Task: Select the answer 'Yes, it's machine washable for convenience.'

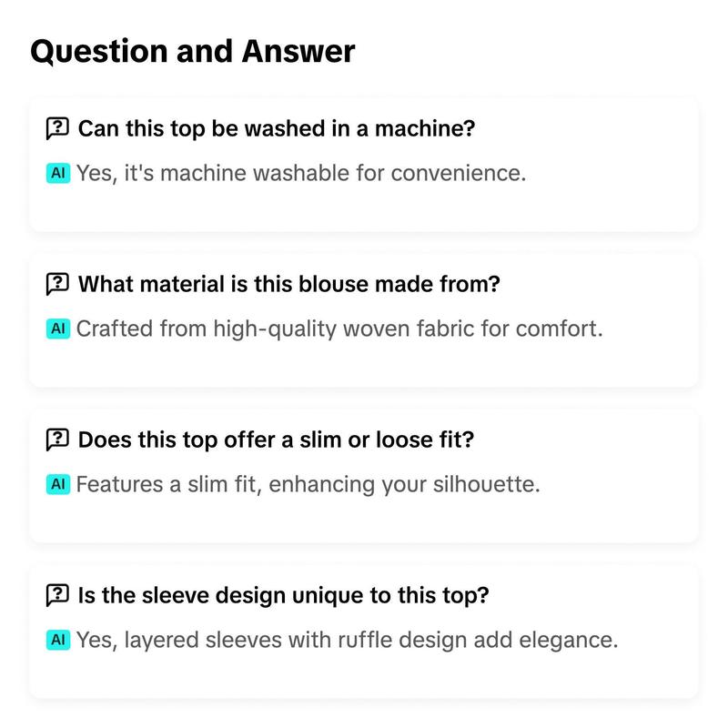Action: pyautogui.click(x=301, y=173)
